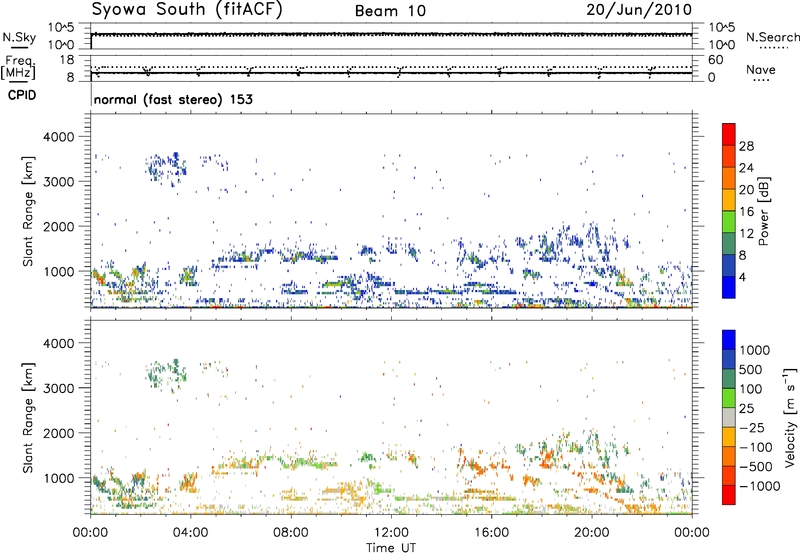The width and height of the screenshot is (800, 554).
Task: Select the "28" tick on Power colorbar
Action: pos(746,146)
